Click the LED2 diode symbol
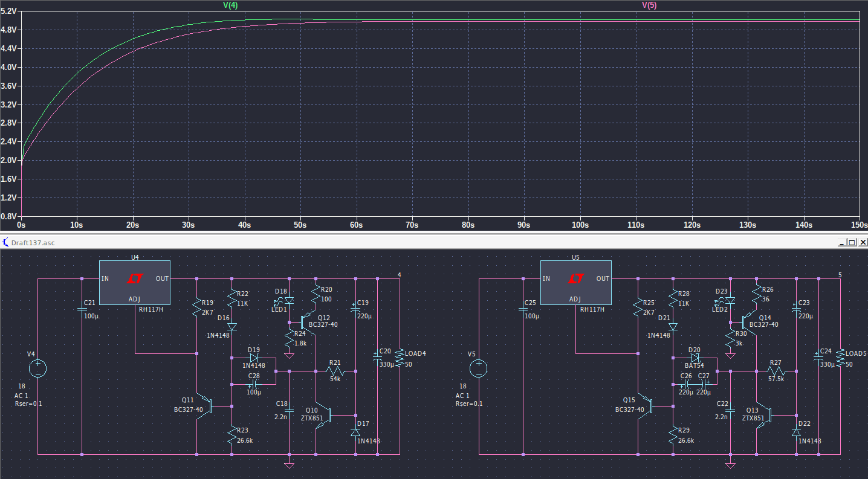The width and height of the screenshot is (868, 479). [730, 300]
